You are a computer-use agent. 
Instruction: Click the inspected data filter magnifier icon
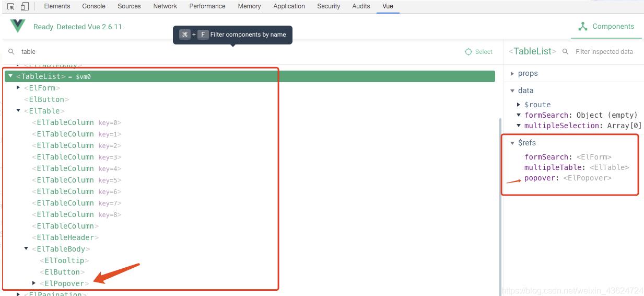[565, 52]
